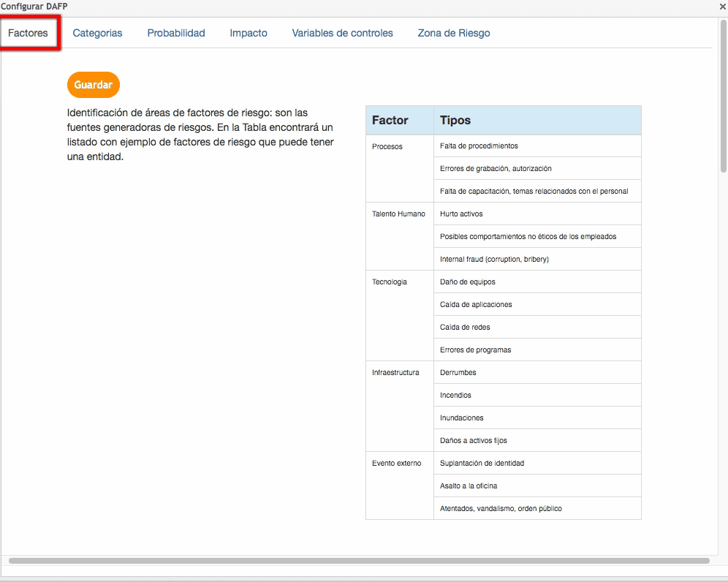
Task: Switch to the Factores tab
Action: coord(29,33)
